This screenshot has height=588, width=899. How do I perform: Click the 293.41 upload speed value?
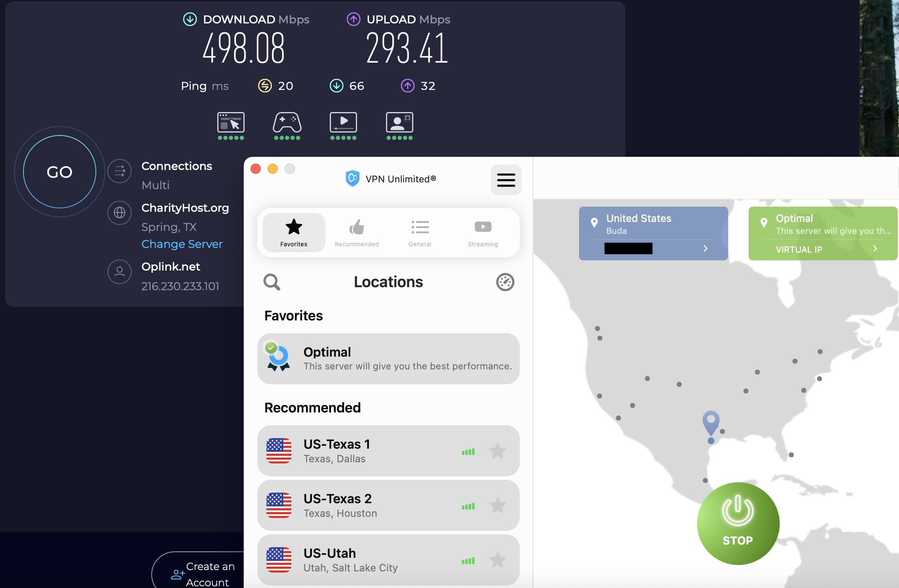point(407,49)
